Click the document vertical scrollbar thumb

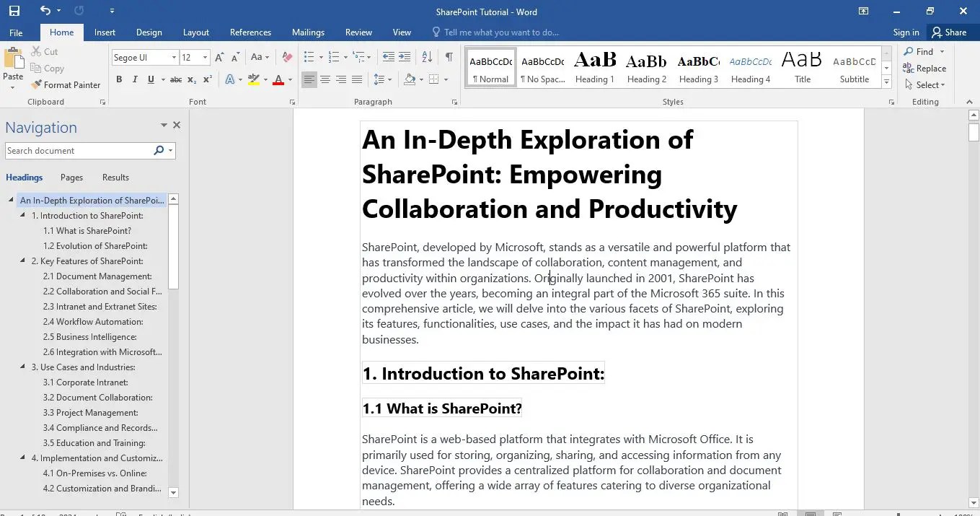tap(974, 132)
